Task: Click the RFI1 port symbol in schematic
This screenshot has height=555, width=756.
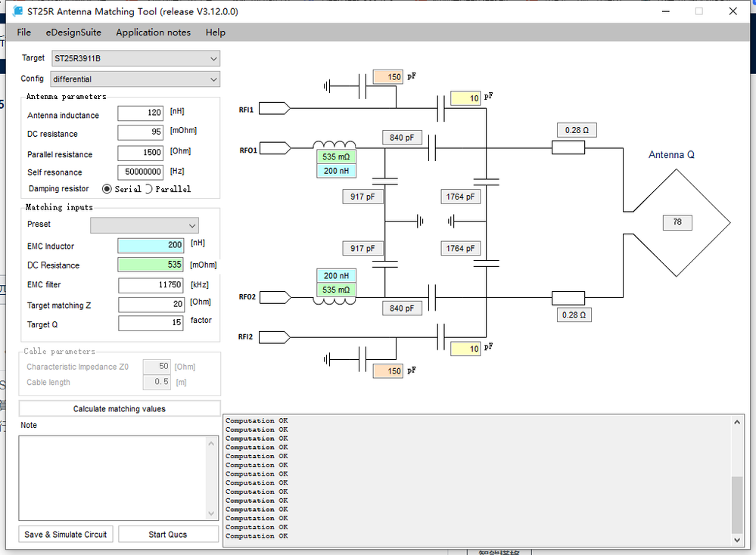Action: tap(274, 108)
